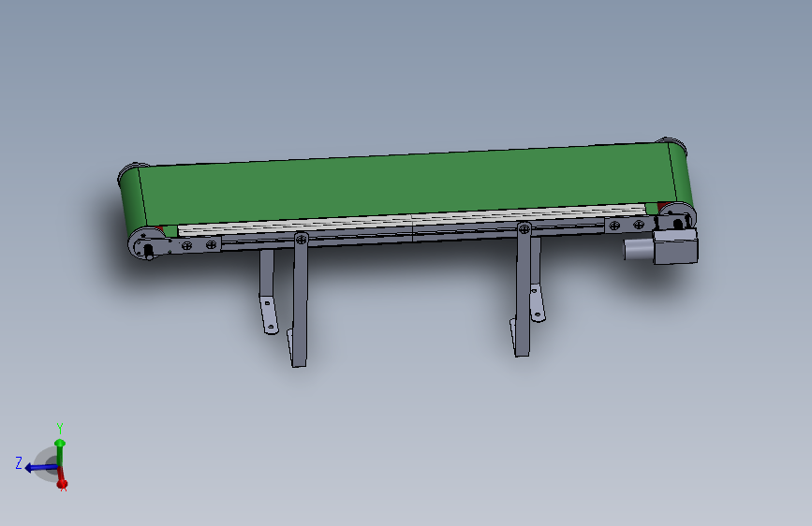Viewport: 812px width, 526px height.
Task: Select the gray side frame rail between legs
Action: pyautogui.click(x=413, y=234)
